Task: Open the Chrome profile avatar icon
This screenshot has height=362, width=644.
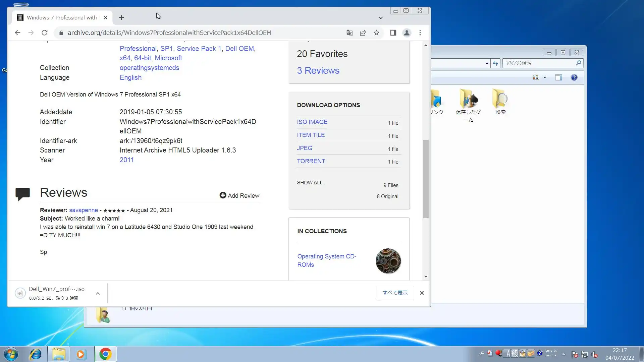Action: tap(407, 33)
